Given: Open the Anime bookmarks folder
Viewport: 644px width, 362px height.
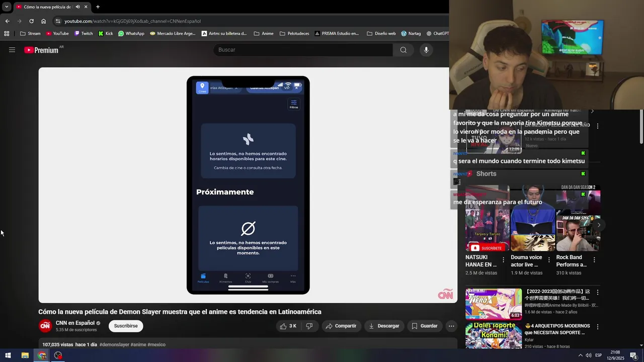Looking at the screenshot, I should [x=264, y=34].
